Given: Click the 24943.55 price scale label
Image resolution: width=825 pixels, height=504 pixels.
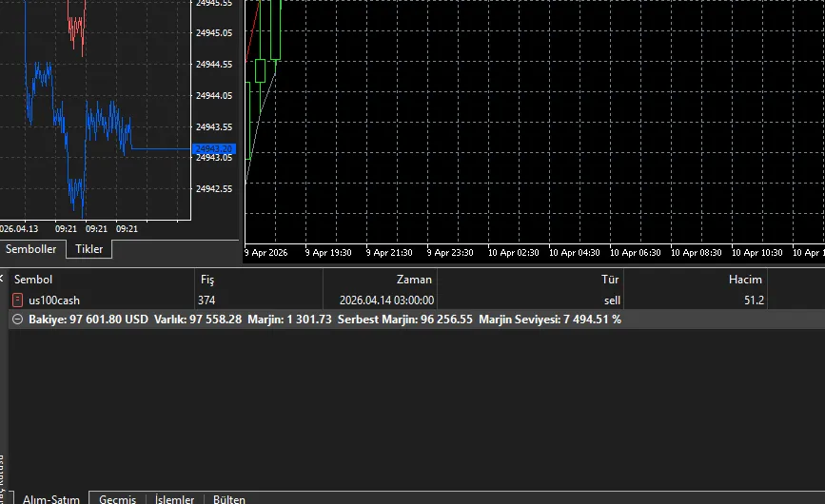Looking at the screenshot, I should click(x=213, y=126).
